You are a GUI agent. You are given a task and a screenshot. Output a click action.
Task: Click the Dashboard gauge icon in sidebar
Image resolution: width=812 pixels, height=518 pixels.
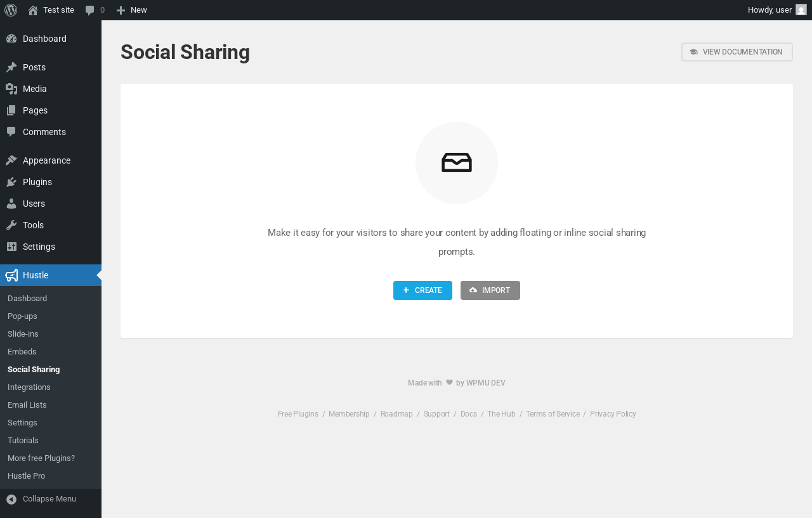[x=11, y=39]
